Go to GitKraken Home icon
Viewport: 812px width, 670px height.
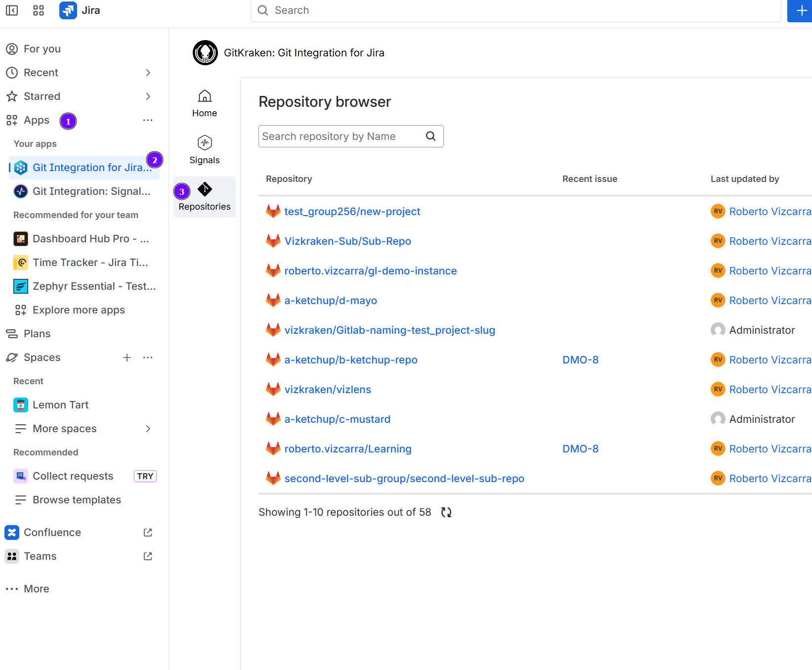point(205,103)
